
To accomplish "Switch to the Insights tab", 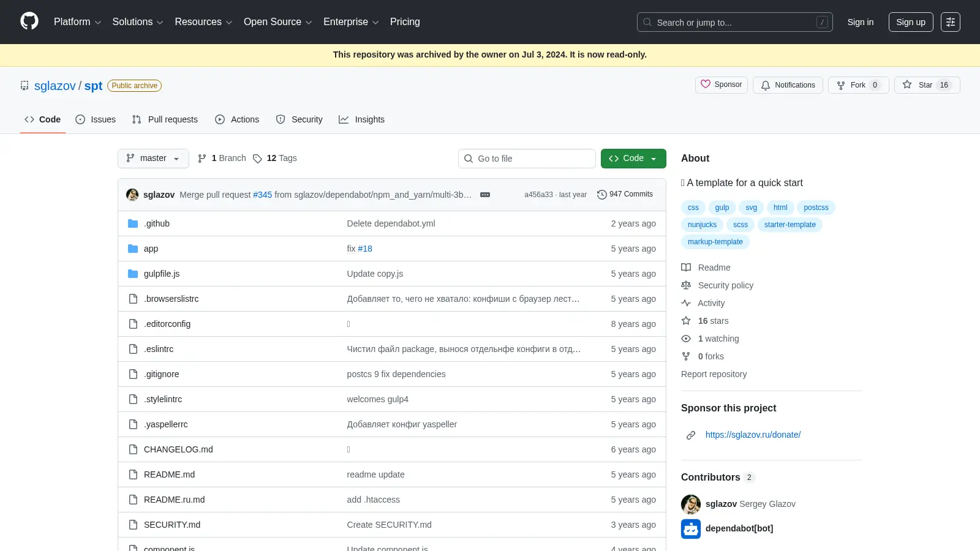I will tap(361, 119).
